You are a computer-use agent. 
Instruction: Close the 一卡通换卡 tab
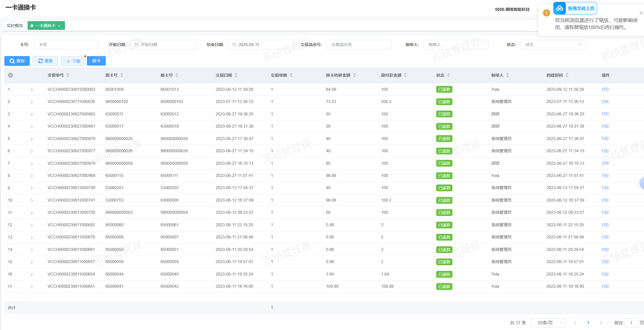pyautogui.click(x=59, y=26)
